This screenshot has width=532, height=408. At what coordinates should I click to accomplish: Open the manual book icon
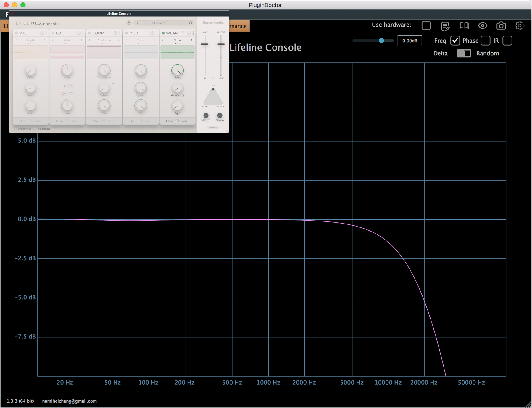pos(464,26)
